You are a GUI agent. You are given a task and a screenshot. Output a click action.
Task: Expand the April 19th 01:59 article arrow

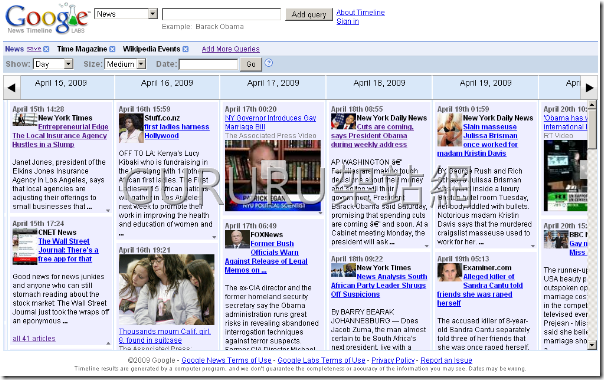click(x=533, y=246)
